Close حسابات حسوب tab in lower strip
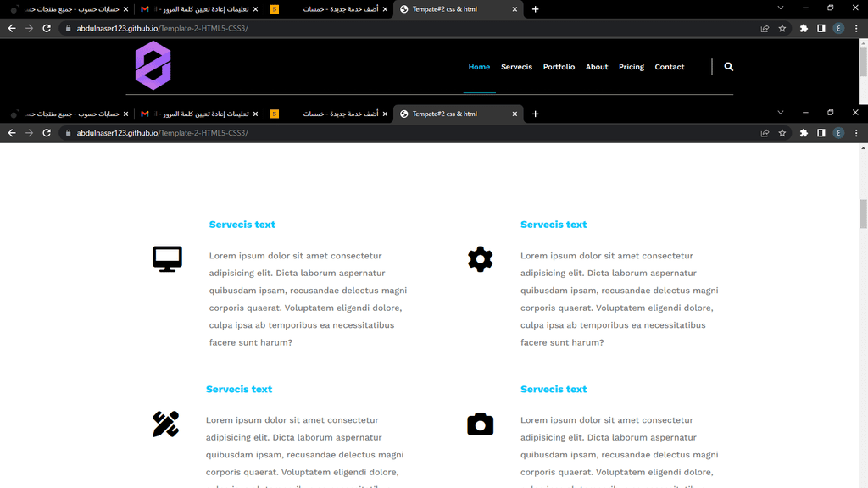Viewport: 868px width, 488px height. point(125,114)
